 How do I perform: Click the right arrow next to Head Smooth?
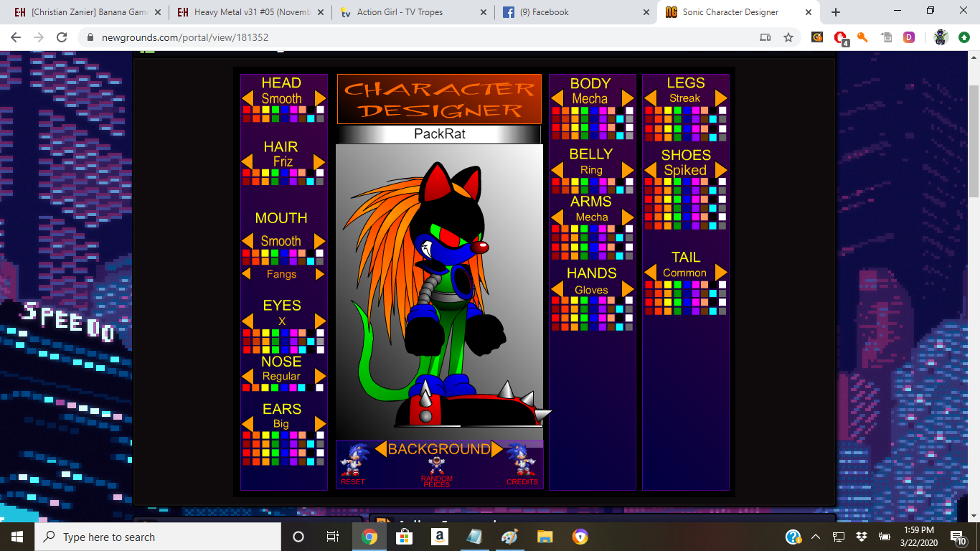[320, 99]
